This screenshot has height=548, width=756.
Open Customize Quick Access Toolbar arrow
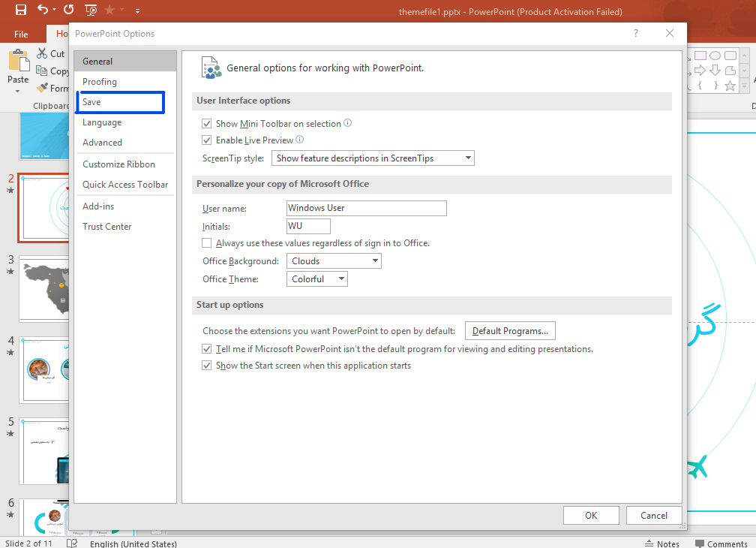(x=137, y=10)
